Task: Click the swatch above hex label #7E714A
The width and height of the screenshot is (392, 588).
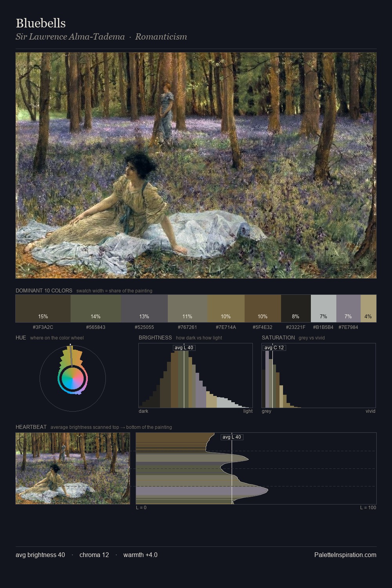Action: click(226, 309)
